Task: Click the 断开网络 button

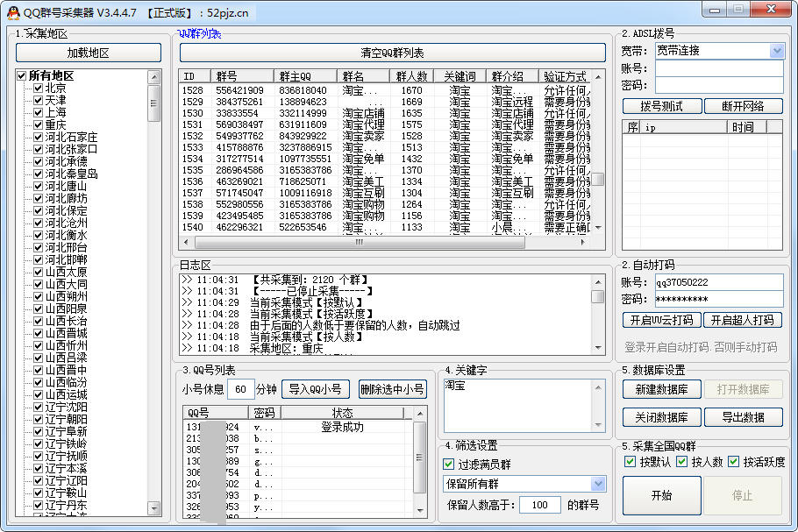Action: point(742,106)
